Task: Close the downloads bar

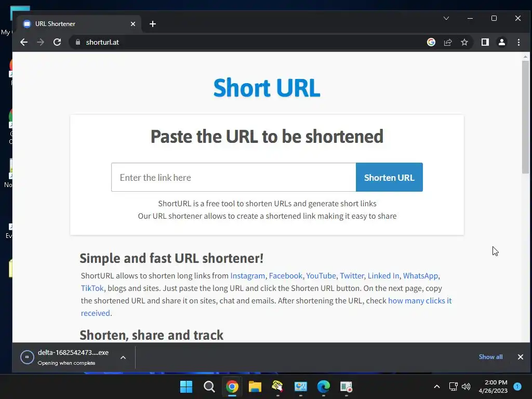Action: [x=521, y=357]
